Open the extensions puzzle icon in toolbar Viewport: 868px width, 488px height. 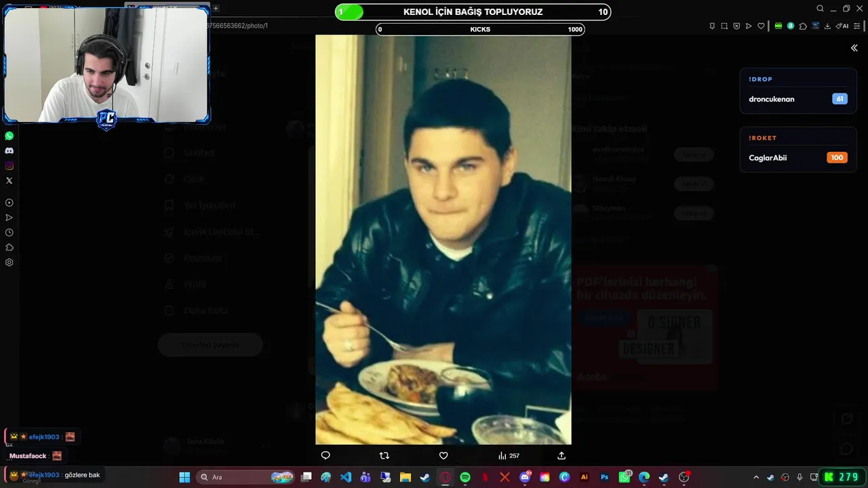pos(803,26)
